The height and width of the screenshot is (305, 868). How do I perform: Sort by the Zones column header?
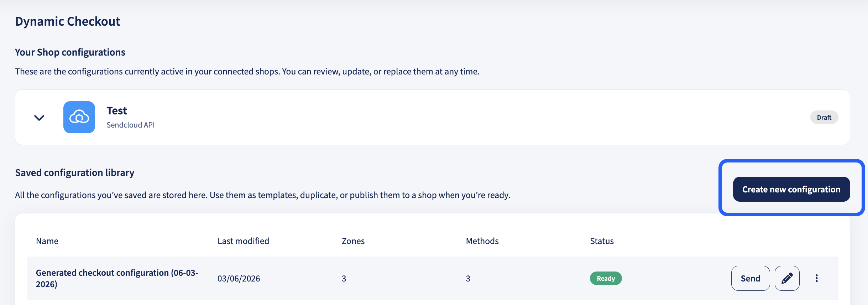[353, 241]
